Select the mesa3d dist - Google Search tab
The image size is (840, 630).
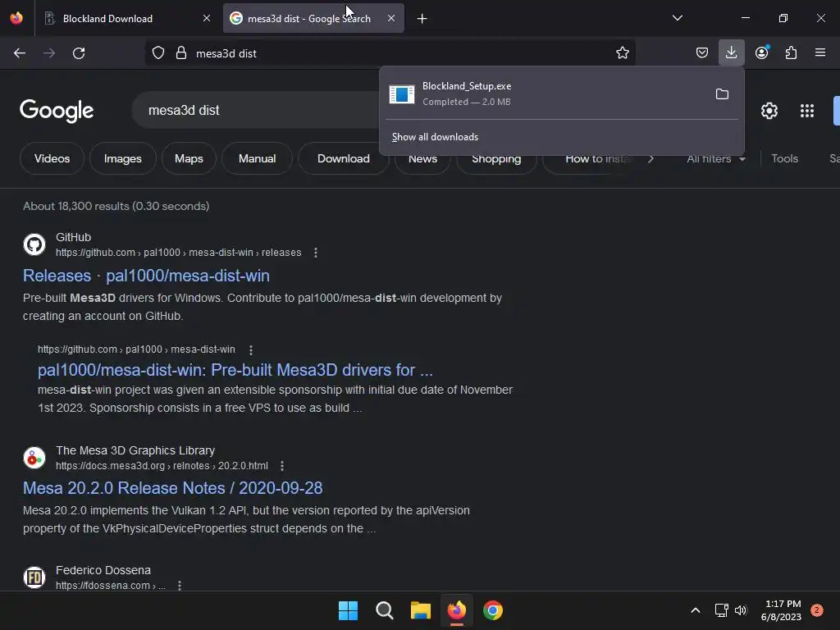pos(313,18)
